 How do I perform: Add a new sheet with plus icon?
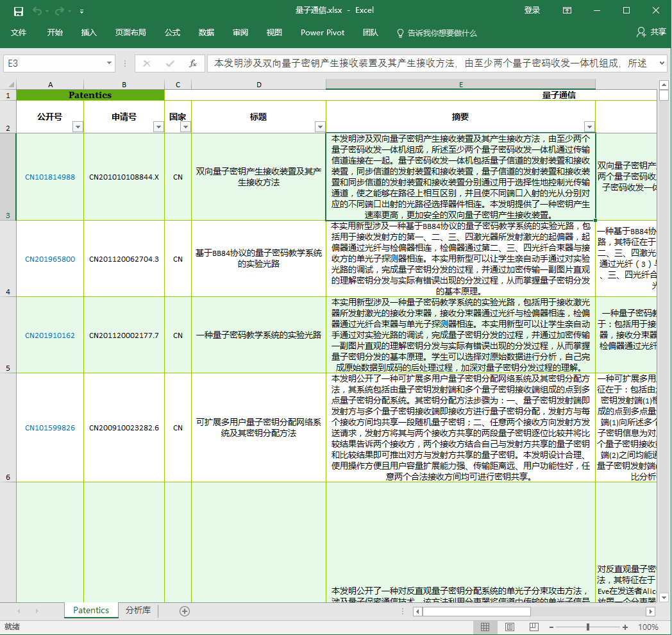click(185, 611)
